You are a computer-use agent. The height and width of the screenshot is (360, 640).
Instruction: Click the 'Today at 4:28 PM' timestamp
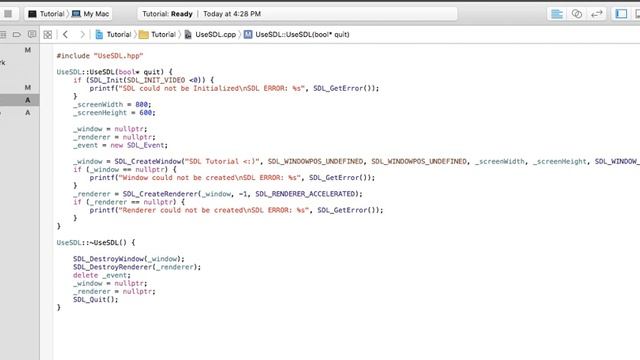(232, 14)
